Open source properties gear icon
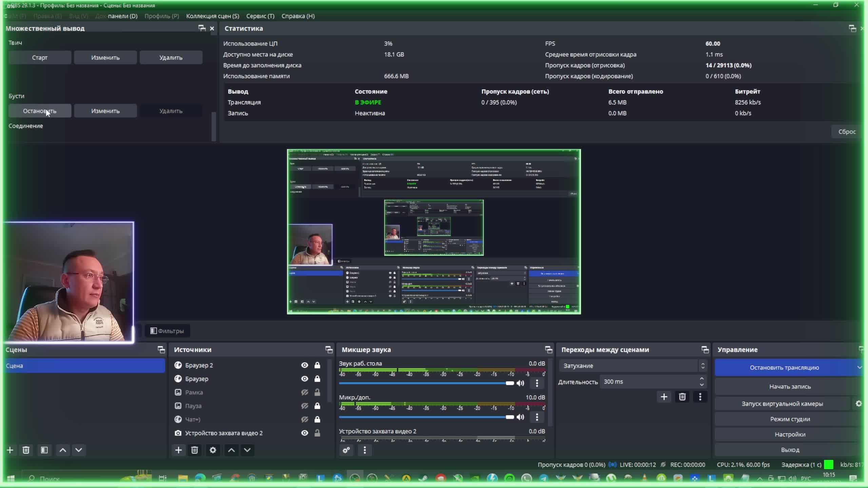 (213, 450)
